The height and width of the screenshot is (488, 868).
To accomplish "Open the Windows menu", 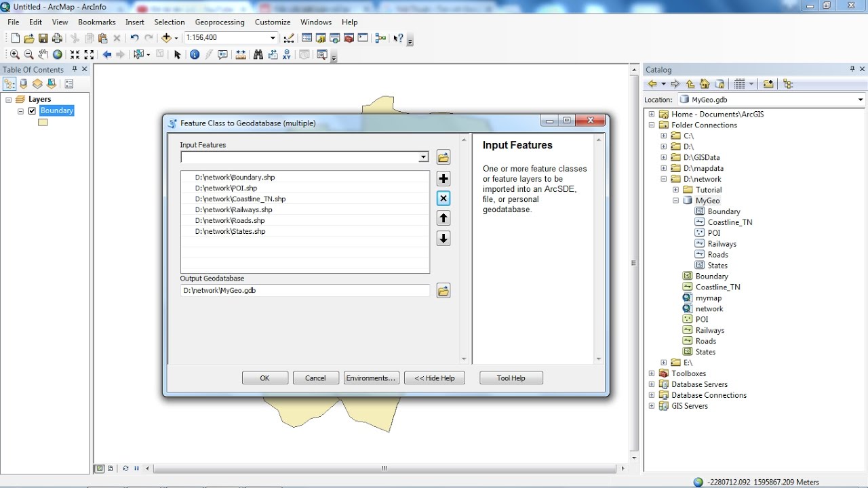I will [316, 22].
